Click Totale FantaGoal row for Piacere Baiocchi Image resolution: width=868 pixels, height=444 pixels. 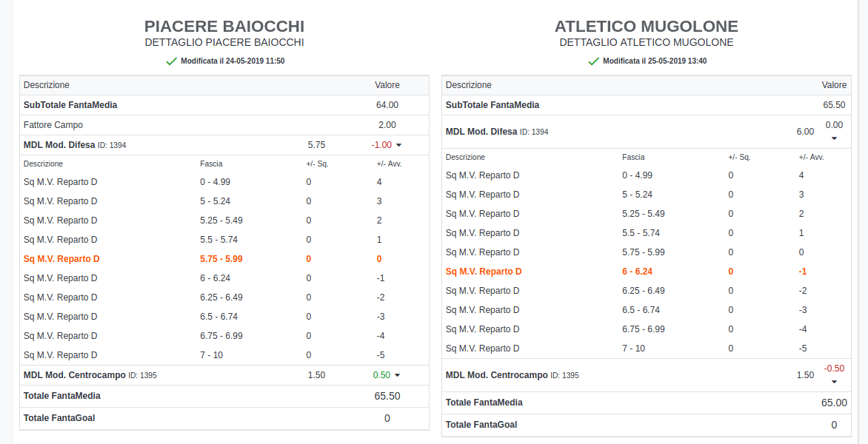click(59, 418)
